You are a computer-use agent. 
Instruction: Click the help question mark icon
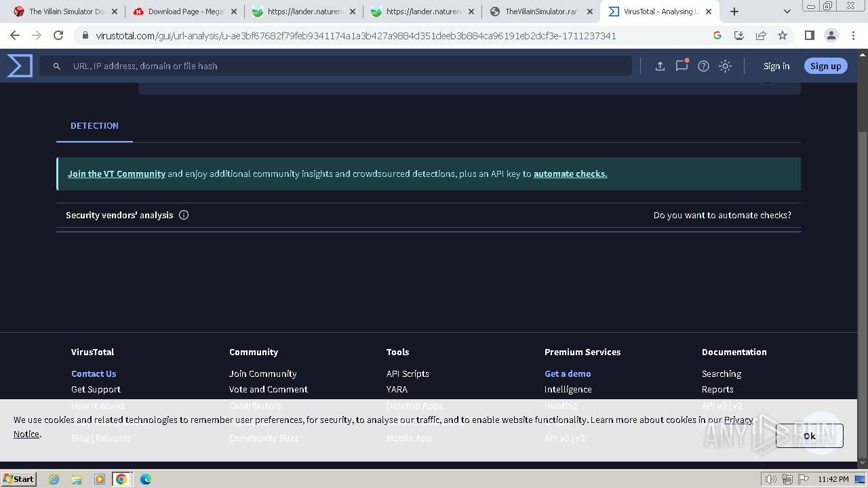click(x=703, y=66)
